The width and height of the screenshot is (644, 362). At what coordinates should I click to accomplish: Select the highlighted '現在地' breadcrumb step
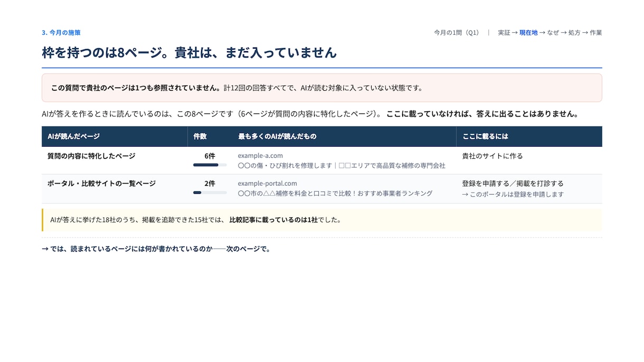(x=528, y=33)
